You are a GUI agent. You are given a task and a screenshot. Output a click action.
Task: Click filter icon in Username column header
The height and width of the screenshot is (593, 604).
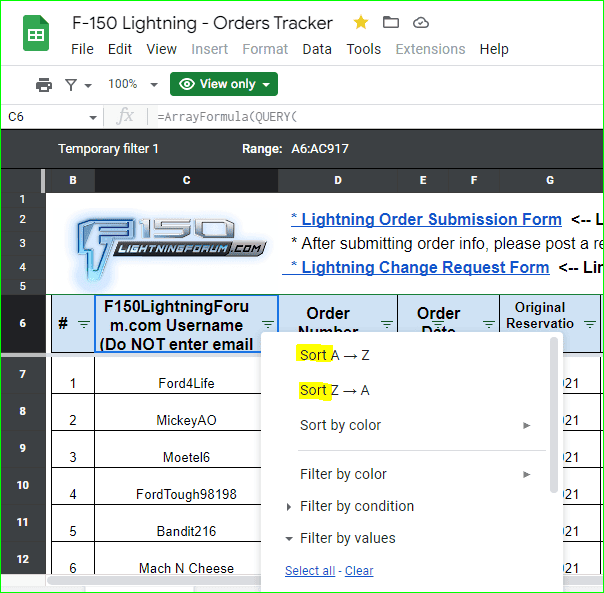(x=268, y=324)
